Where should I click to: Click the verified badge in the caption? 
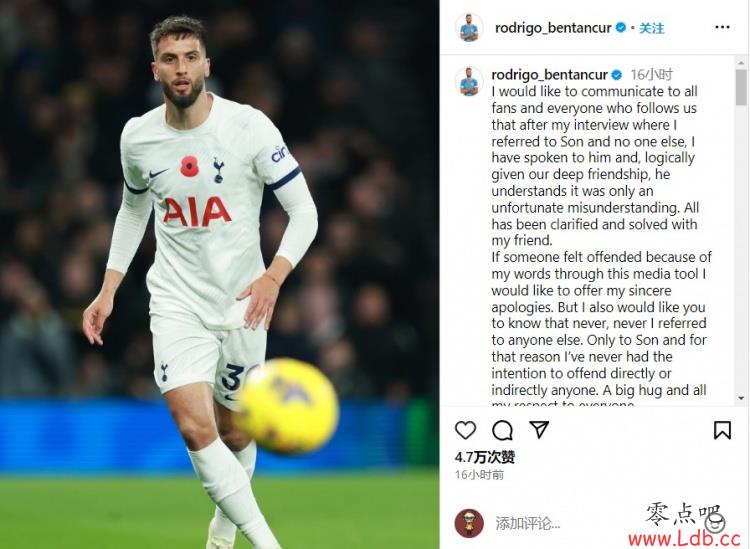tap(617, 75)
